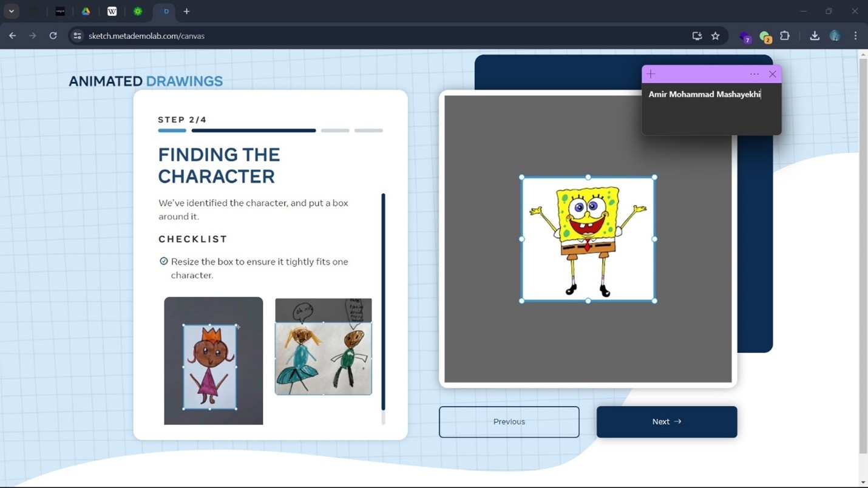Click the page scrollbar up arrow
The width and height of the screenshot is (868, 488).
pyautogui.click(x=863, y=55)
